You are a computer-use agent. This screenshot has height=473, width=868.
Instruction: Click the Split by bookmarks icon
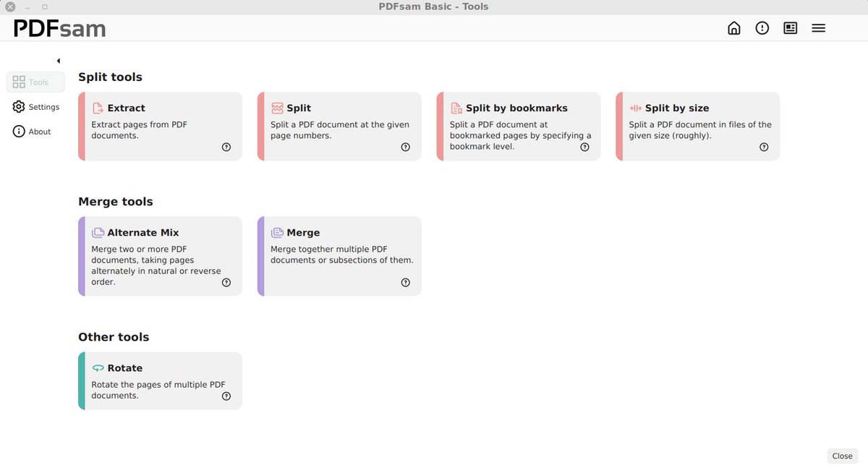[x=456, y=108]
